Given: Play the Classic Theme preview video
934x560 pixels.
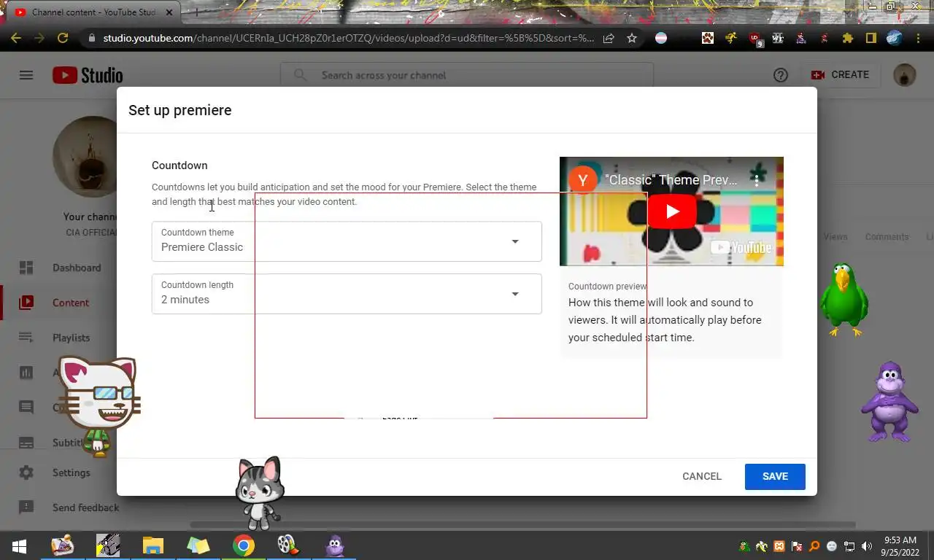Looking at the screenshot, I should tap(671, 211).
